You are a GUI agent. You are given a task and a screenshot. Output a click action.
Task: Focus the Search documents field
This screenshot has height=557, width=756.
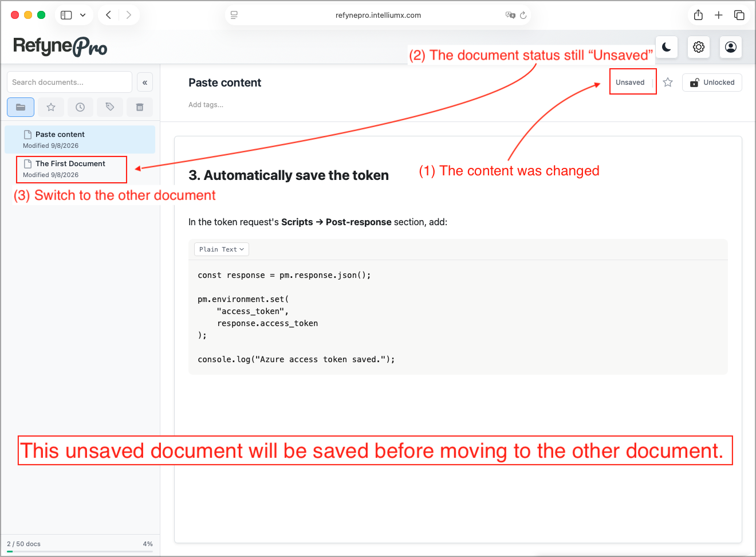pyautogui.click(x=69, y=82)
